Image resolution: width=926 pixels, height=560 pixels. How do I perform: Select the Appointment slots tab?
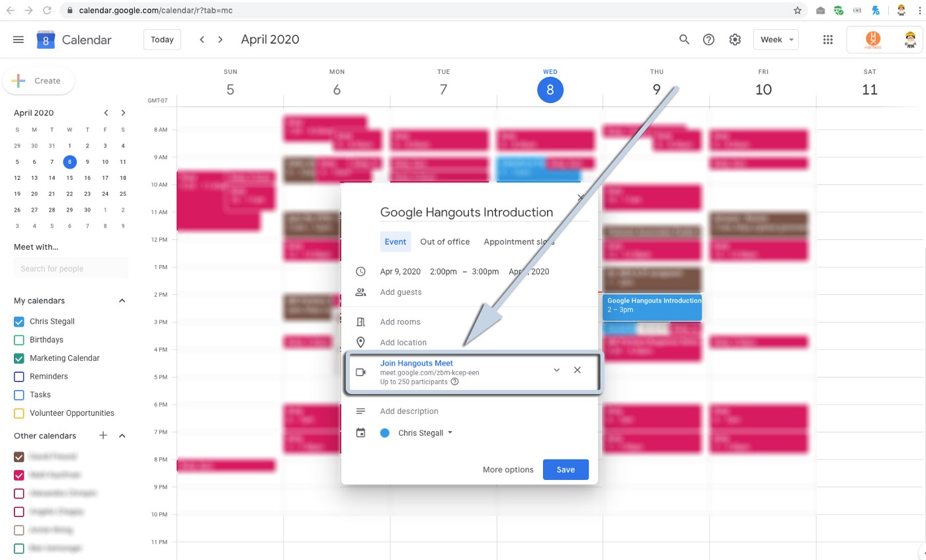519,242
